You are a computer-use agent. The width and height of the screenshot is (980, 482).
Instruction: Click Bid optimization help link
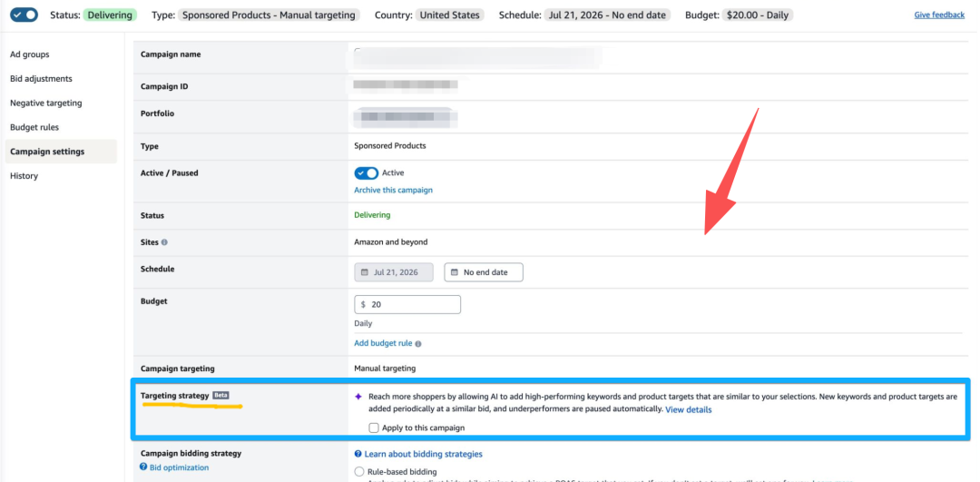179,467
